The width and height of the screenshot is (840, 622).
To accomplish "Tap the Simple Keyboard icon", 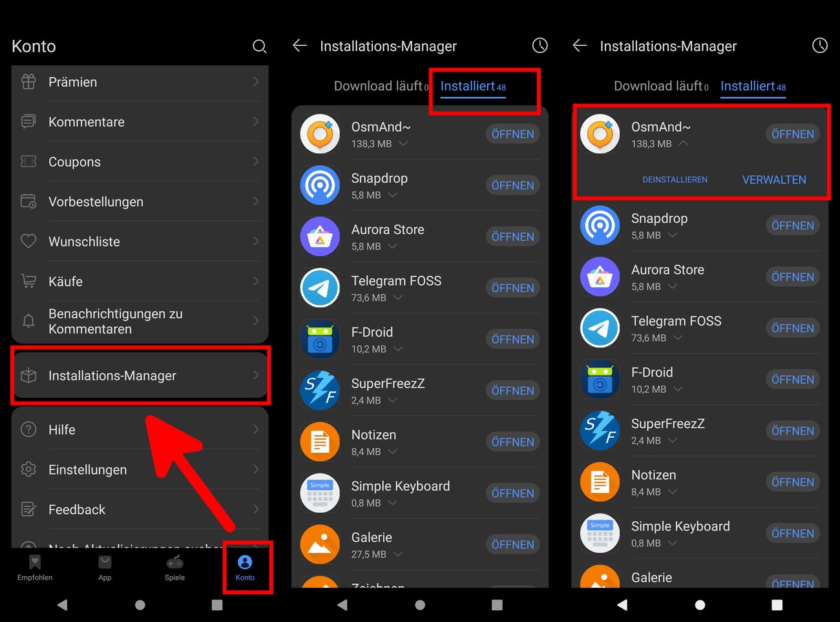I will [x=320, y=493].
